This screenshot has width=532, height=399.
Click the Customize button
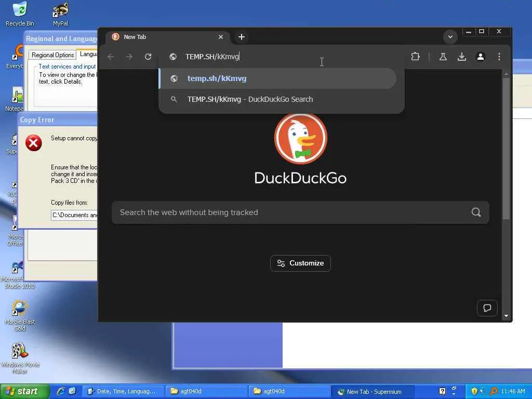300,263
